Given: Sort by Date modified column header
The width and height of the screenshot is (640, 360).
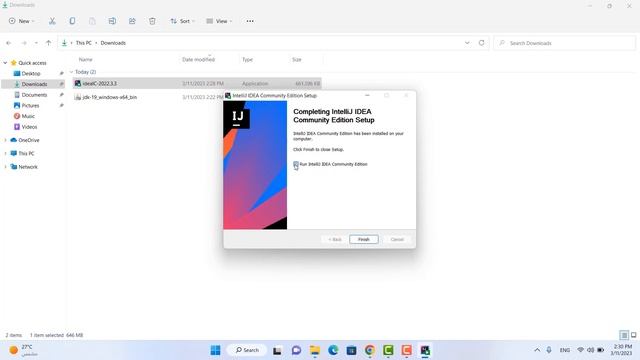Looking at the screenshot, I should [x=198, y=60].
